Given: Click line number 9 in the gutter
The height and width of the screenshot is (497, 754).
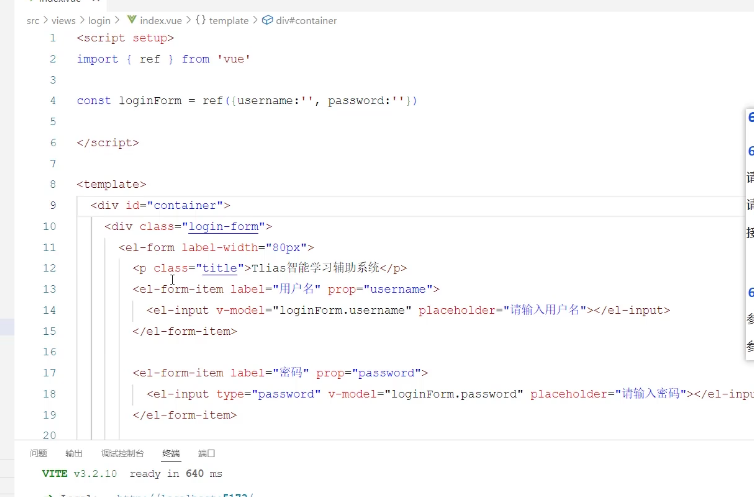Looking at the screenshot, I should (x=53, y=205).
